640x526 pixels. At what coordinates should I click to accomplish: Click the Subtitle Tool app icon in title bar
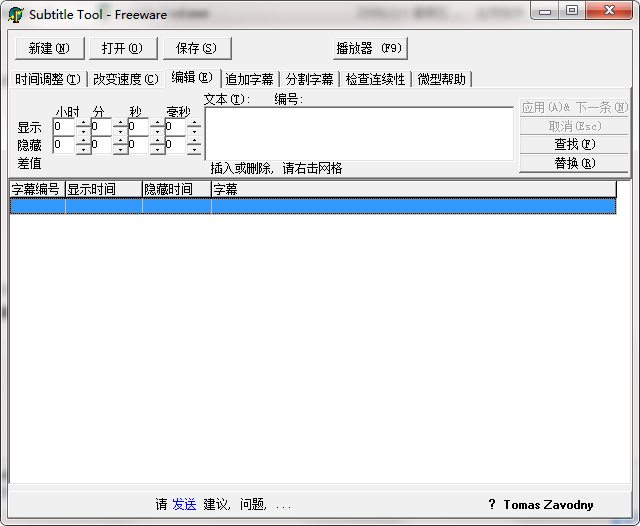point(16,14)
